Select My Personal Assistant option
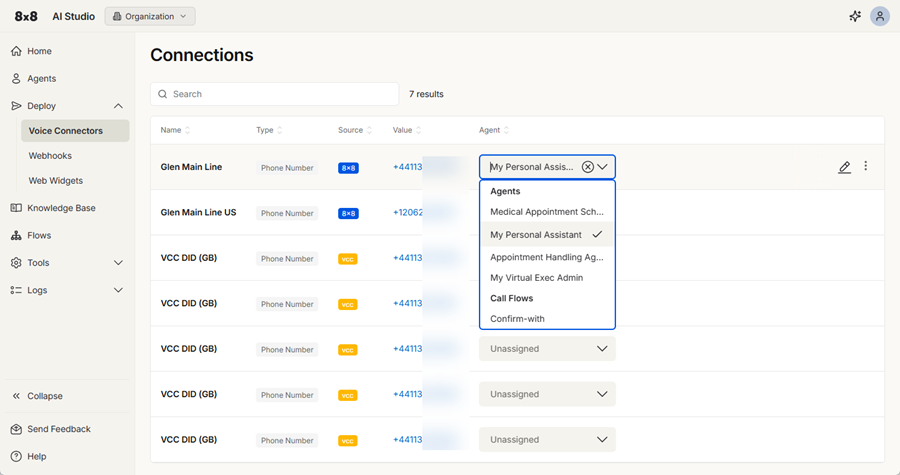 click(x=547, y=235)
